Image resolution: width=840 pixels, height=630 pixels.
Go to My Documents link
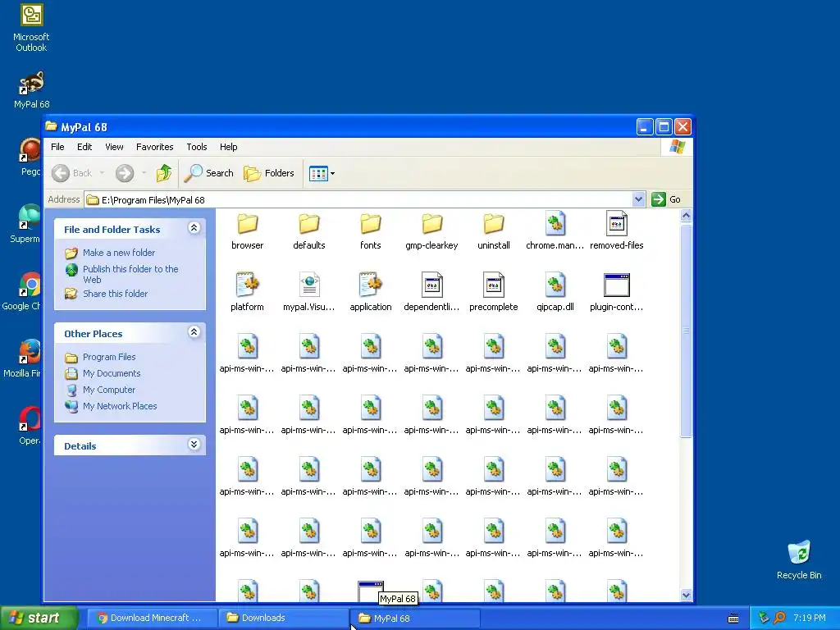point(112,373)
